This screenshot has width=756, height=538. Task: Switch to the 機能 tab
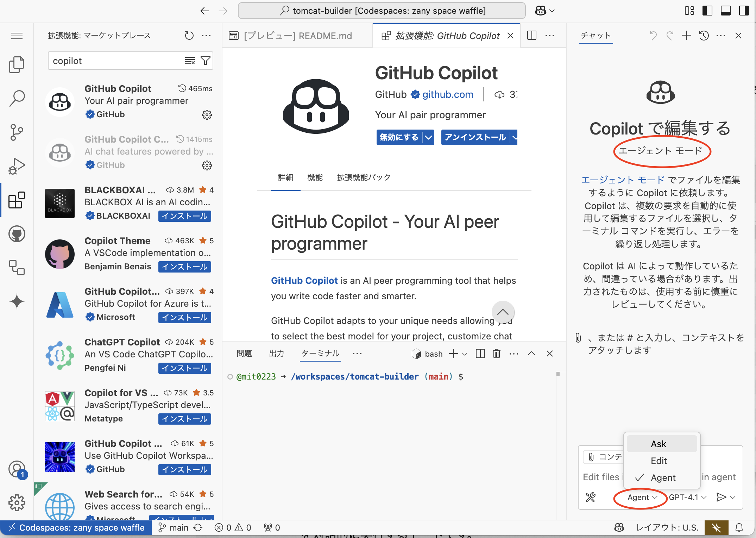[x=315, y=177]
